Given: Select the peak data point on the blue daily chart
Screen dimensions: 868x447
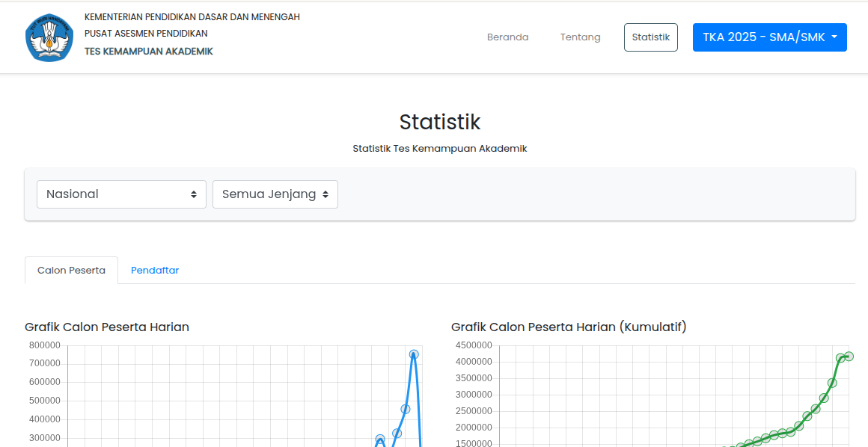Looking at the screenshot, I should click(414, 354).
